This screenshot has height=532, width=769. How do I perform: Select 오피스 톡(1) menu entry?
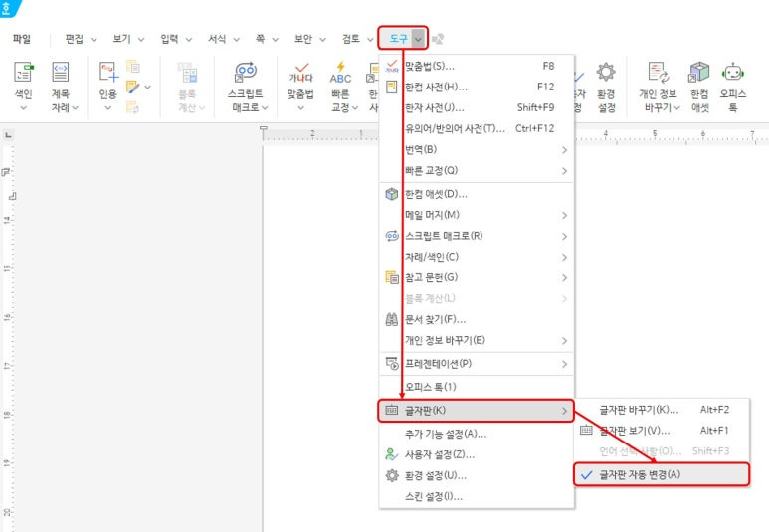[x=477, y=387]
